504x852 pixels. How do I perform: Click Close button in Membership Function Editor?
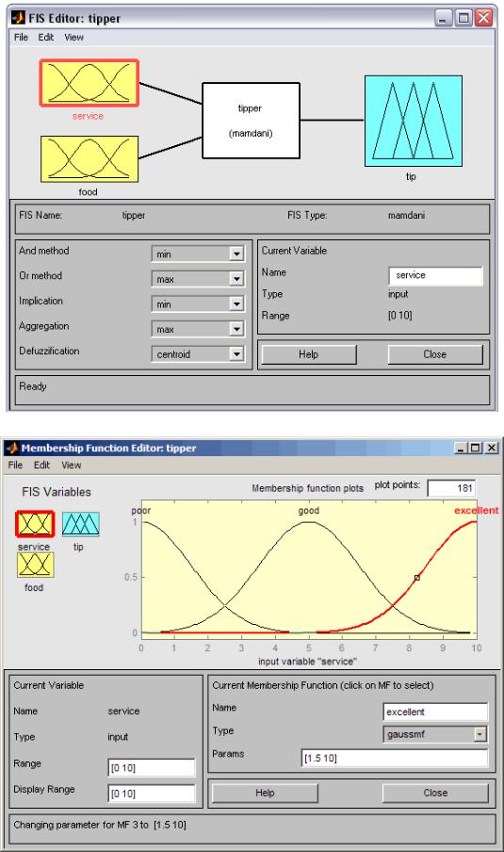pos(435,793)
